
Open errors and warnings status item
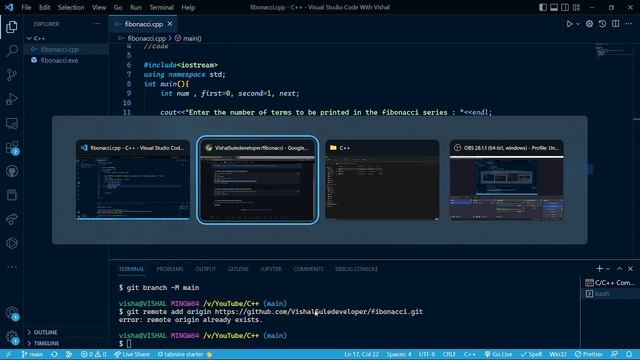point(93,354)
